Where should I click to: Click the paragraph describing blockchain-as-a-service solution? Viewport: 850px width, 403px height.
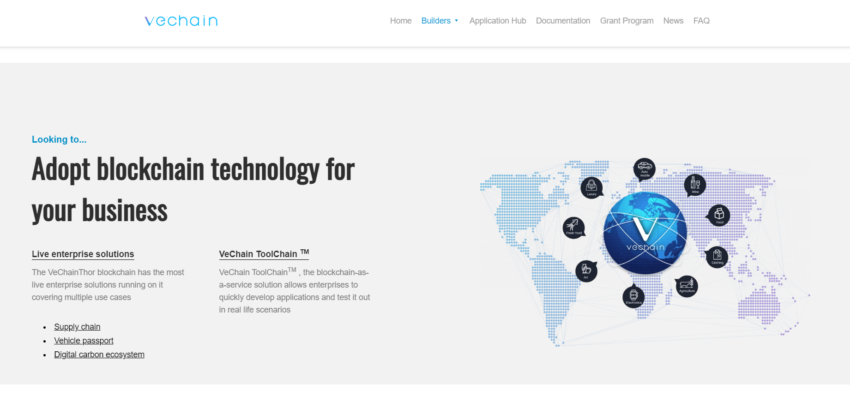coord(294,290)
